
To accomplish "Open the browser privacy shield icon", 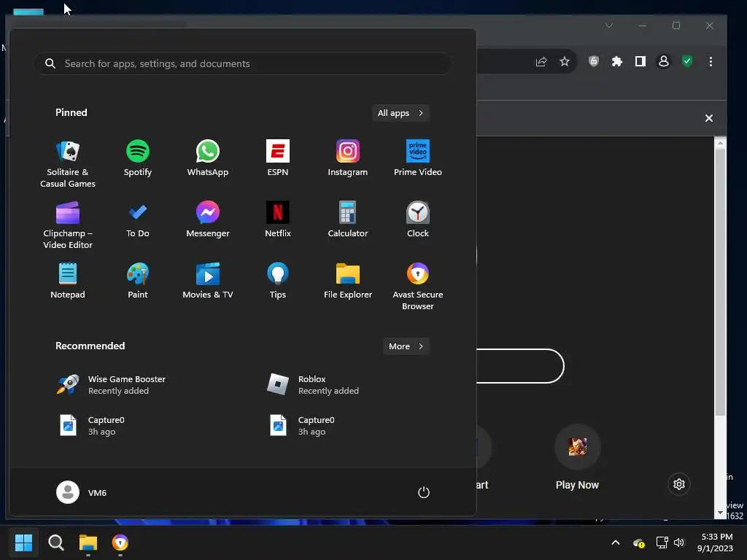I will point(594,61).
